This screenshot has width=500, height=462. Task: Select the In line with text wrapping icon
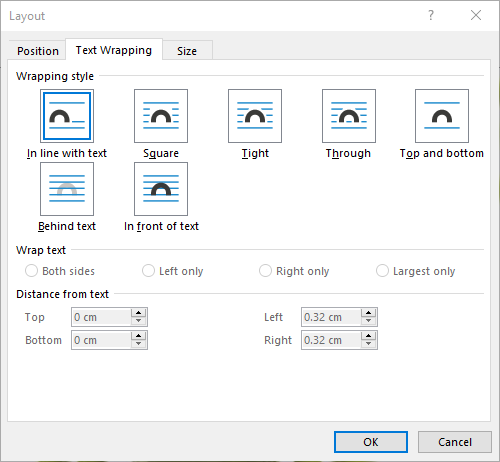(67, 116)
